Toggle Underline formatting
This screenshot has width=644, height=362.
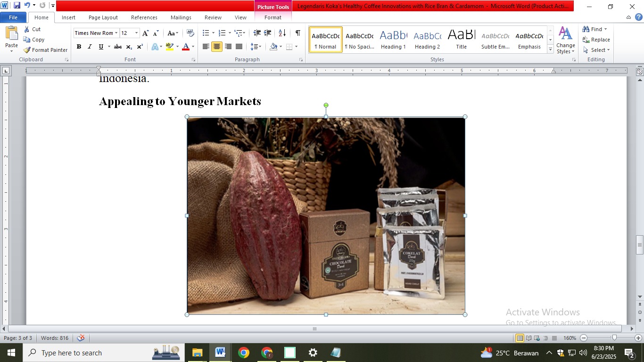[101, 47]
